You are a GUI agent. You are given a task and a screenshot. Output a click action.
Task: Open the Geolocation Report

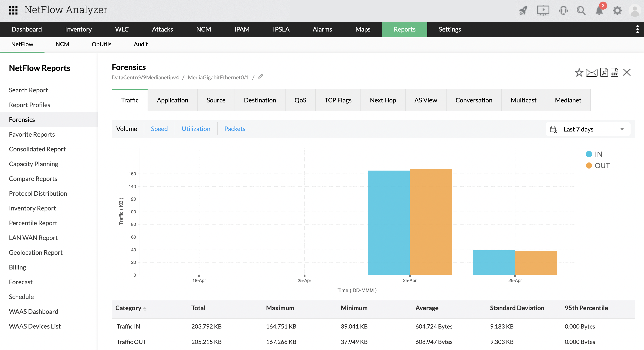(36, 252)
